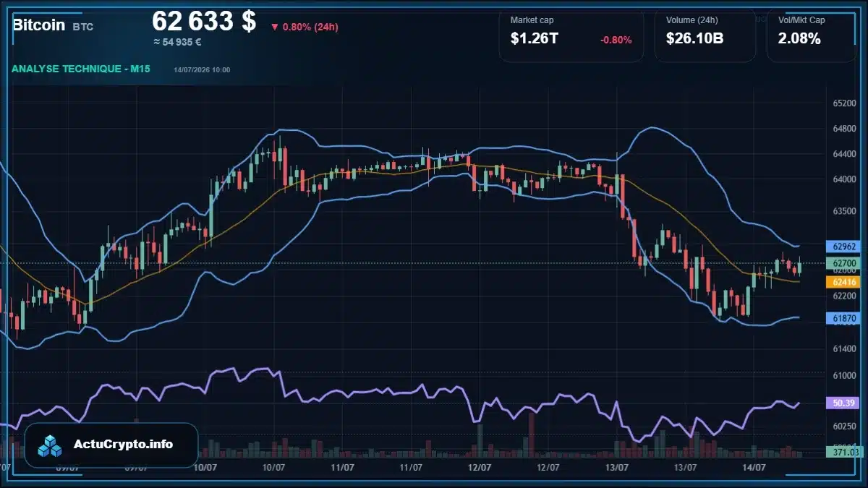868x488 pixels.
Task: Click the 61000 price axis label
Action: click(x=844, y=375)
